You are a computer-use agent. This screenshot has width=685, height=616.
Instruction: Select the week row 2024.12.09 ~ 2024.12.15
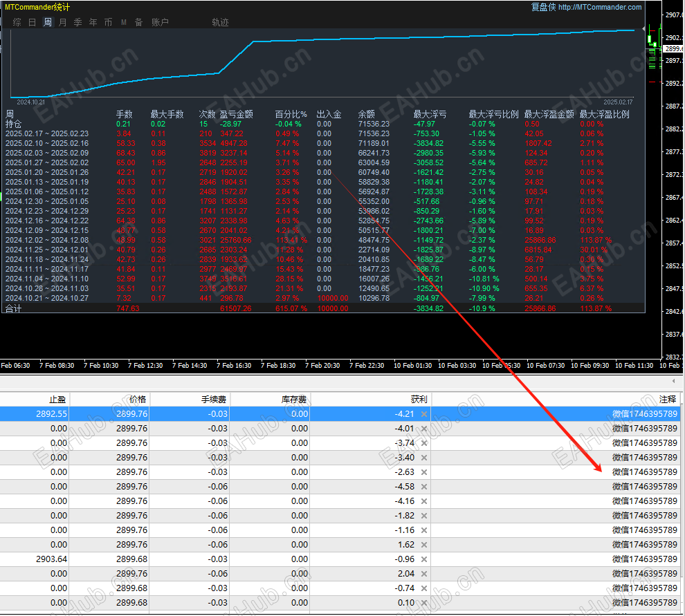tap(323, 230)
